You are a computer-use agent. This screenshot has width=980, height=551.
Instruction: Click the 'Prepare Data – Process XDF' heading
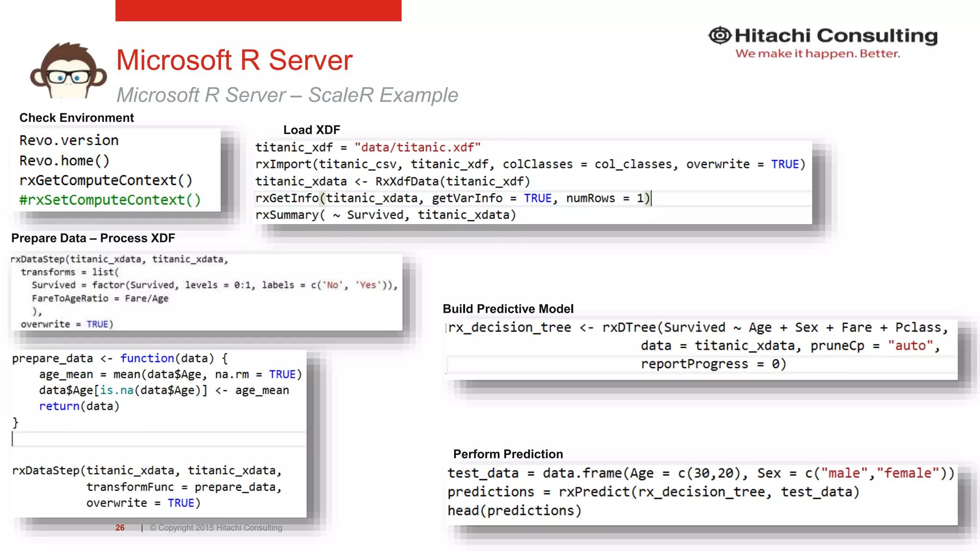coord(93,238)
